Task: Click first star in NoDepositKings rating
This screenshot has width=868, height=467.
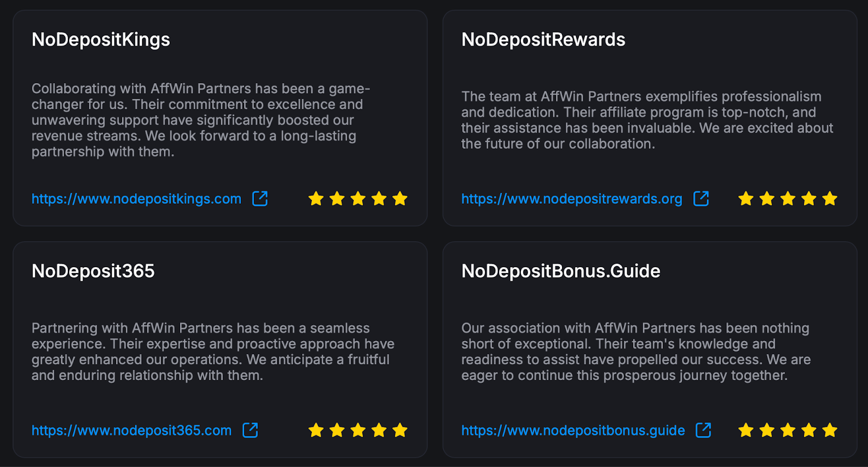Action: [316, 199]
